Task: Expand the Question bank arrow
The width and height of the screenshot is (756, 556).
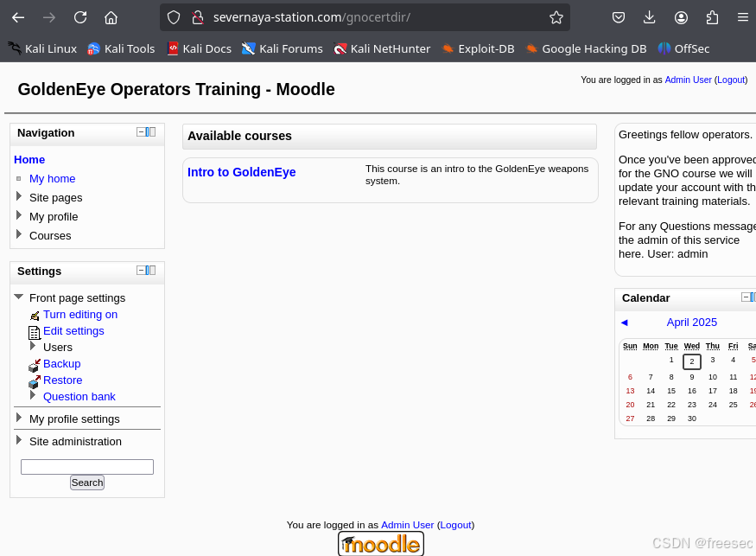Action: tap(33, 395)
